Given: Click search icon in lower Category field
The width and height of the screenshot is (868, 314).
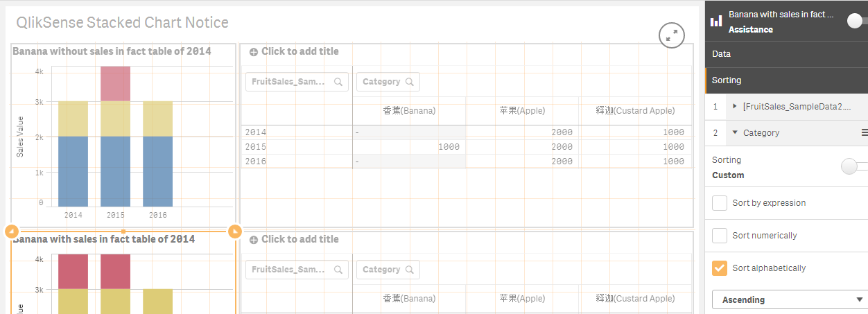Looking at the screenshot, I should pos(409,270).
